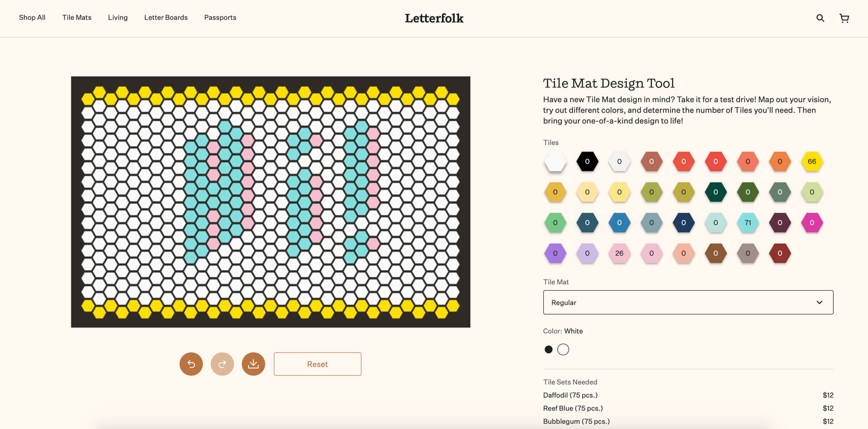Select the magenta tile swatch
Screen dimensions: 868x429
click(x=812, y=223)
